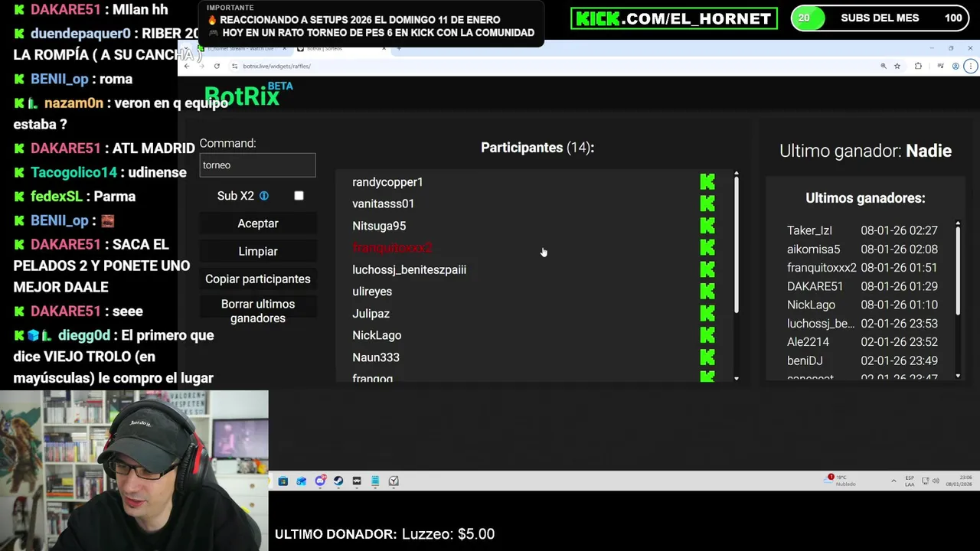
Task: Click winner entry DAKARE51 in Ultimos ganadores
Action: point(815,286)
